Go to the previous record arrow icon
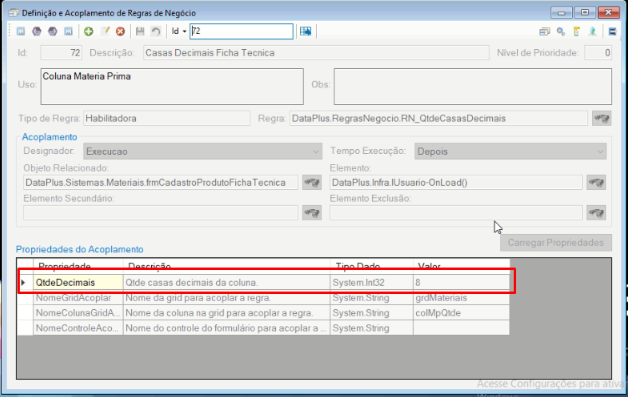Screen dimensions: 628x397 [x=36, y=31]
